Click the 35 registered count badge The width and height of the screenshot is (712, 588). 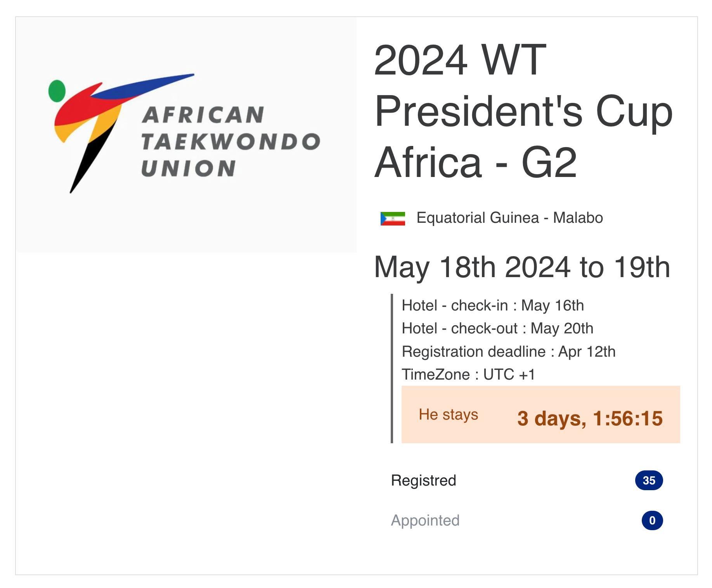point(649,480)
